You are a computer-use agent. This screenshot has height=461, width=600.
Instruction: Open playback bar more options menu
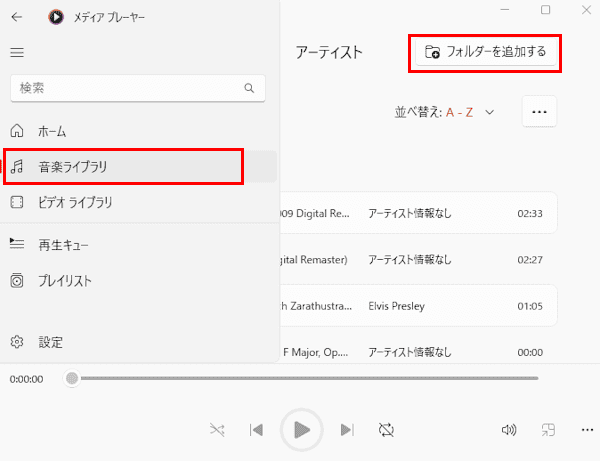click(x=587, y=430)
